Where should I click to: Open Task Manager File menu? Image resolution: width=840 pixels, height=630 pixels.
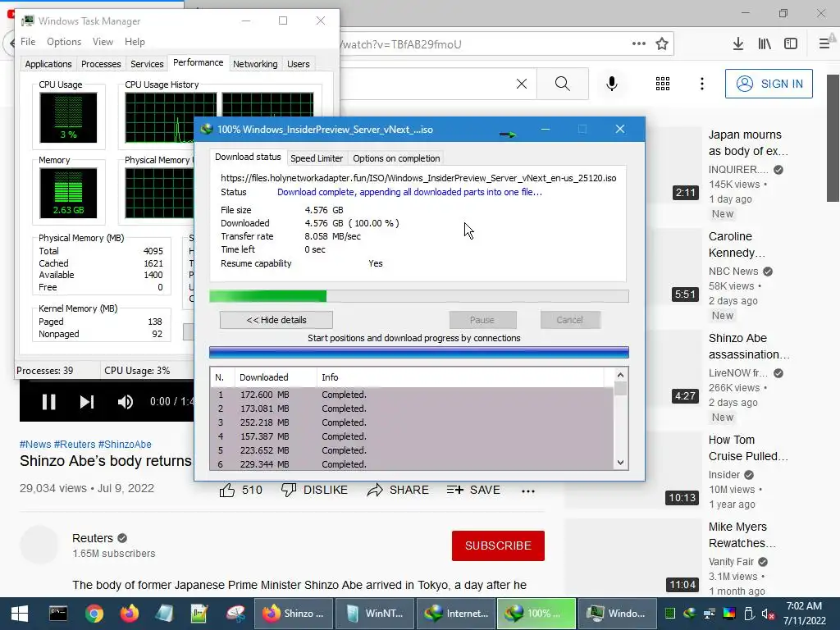[x=28, y=42]
